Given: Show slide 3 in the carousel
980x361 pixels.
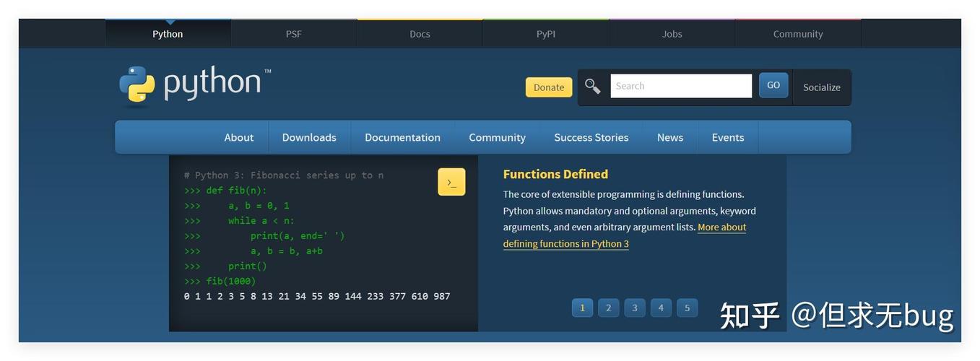Looking at the screenshot, I should pyautogui.click(x=635, y=308).
